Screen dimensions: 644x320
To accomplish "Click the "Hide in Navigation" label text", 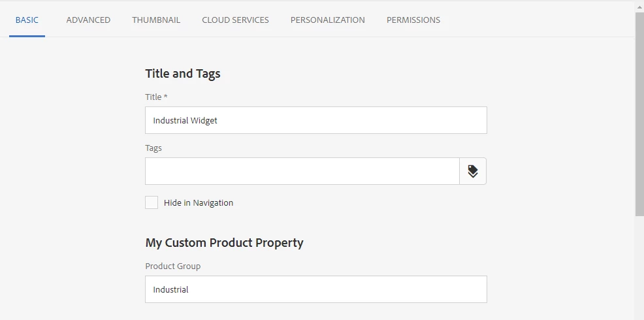I will pyautogui.click(x=199, y=203).
